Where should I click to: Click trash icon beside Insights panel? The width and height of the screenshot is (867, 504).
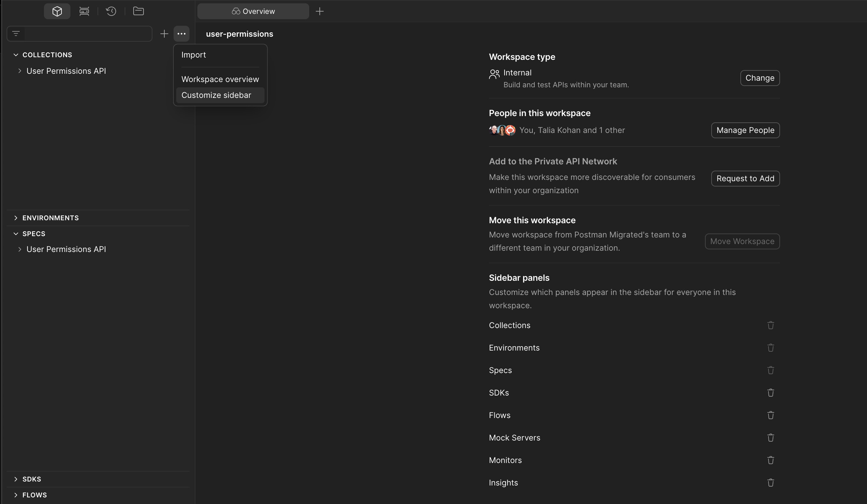(770, 483)
